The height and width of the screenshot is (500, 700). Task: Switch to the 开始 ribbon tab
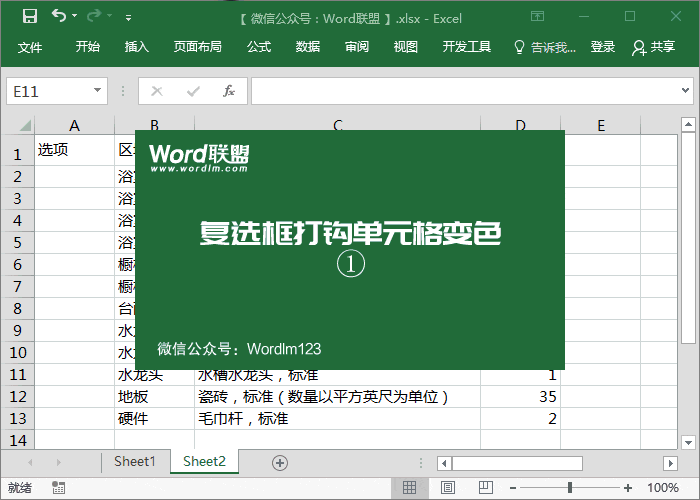pos(88,47)
